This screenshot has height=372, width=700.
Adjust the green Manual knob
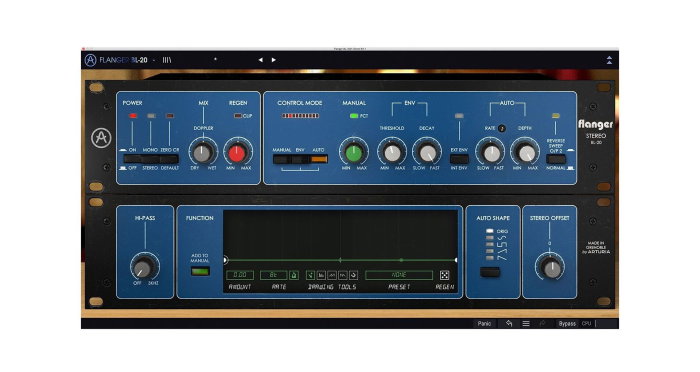coord(354,153)
